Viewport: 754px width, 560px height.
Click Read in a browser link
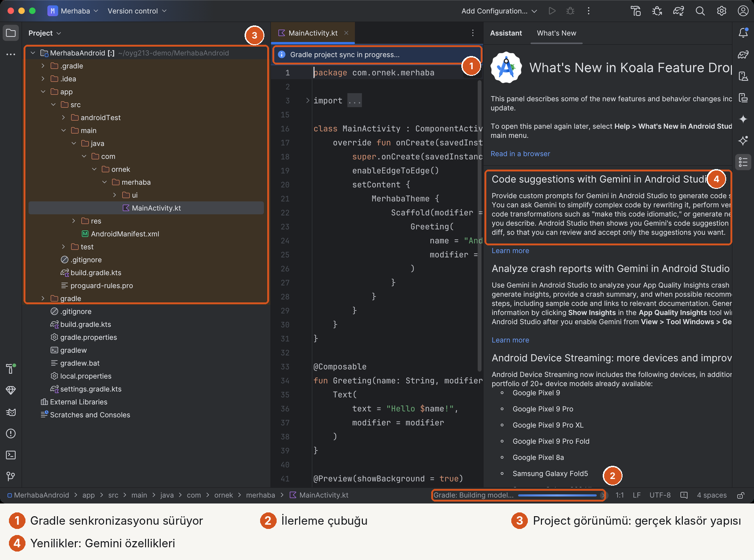520,154
